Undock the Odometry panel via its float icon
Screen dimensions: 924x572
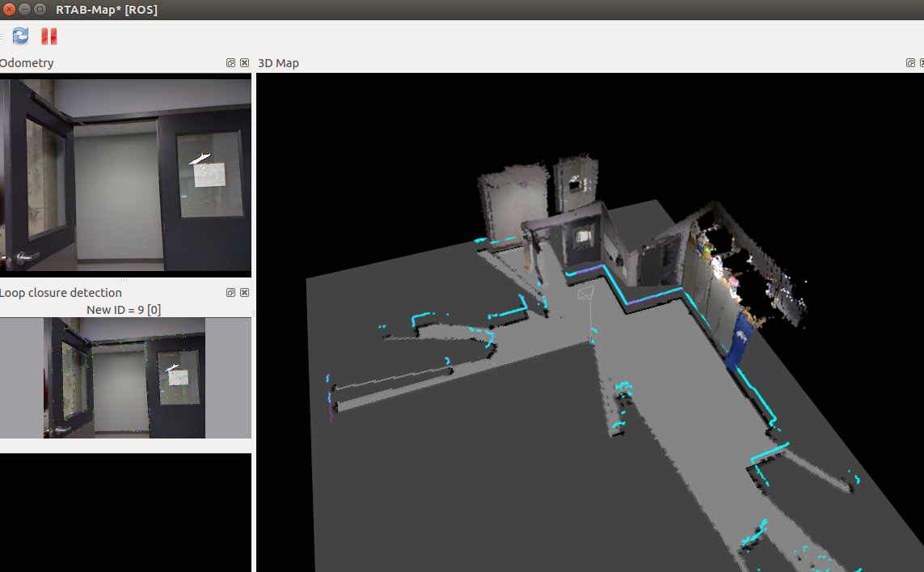[230, 62]
